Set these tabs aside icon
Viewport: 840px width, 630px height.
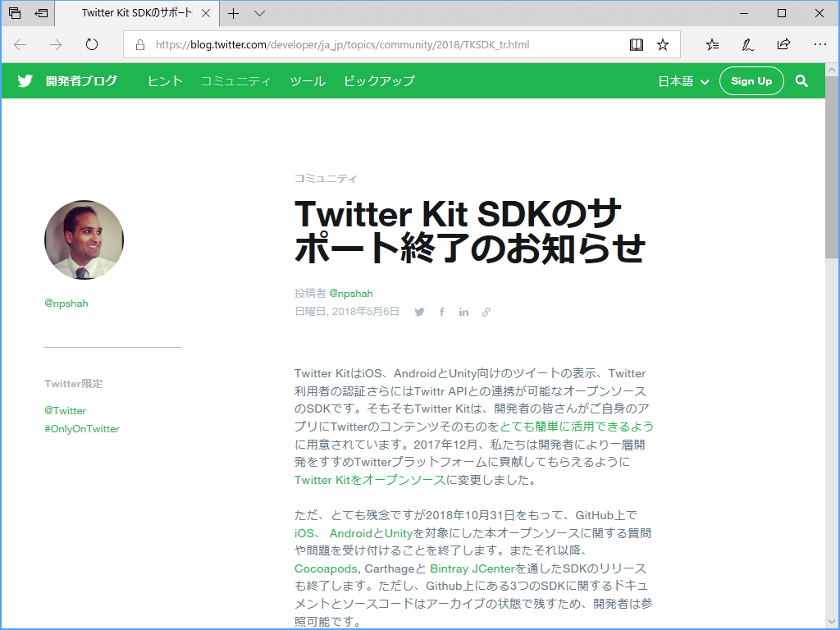[x=41, y=13]
